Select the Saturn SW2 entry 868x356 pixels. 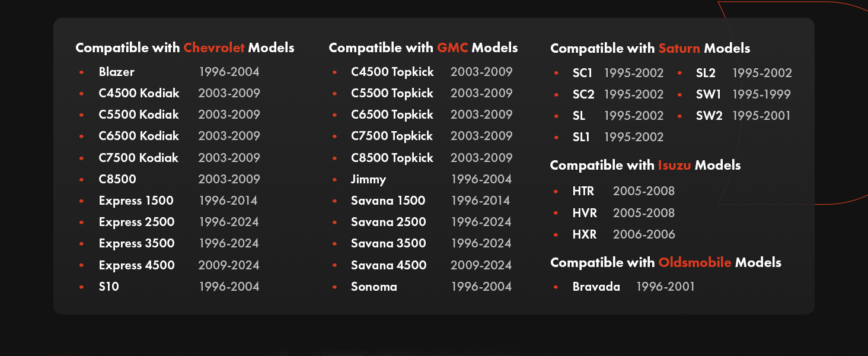coord(709,116)
